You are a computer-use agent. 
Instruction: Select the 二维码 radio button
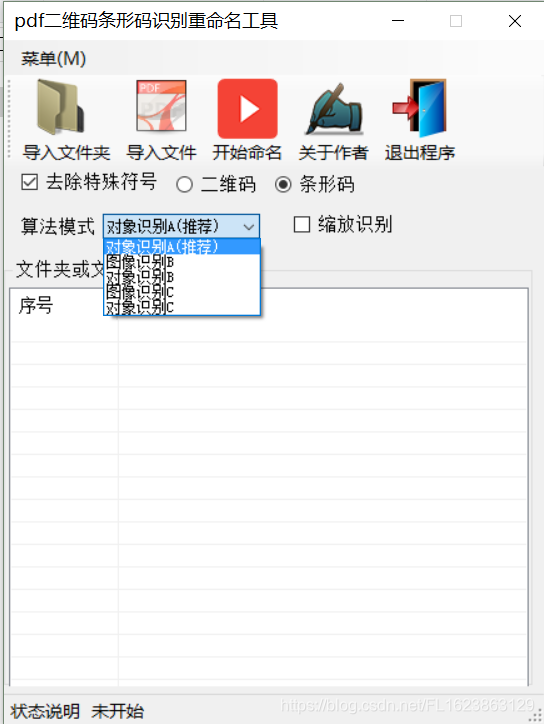coord(184,185)
